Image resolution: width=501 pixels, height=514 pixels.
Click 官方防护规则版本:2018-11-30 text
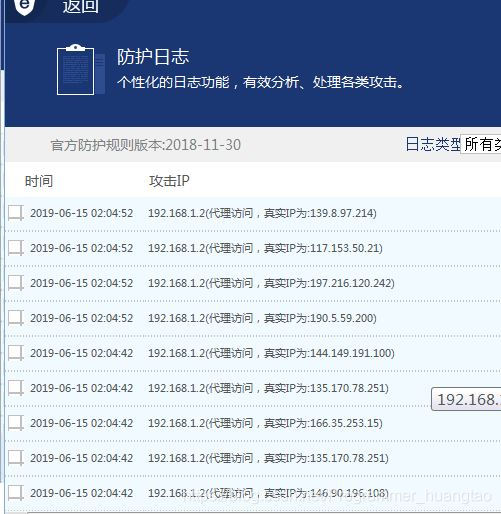coord(146,145)
